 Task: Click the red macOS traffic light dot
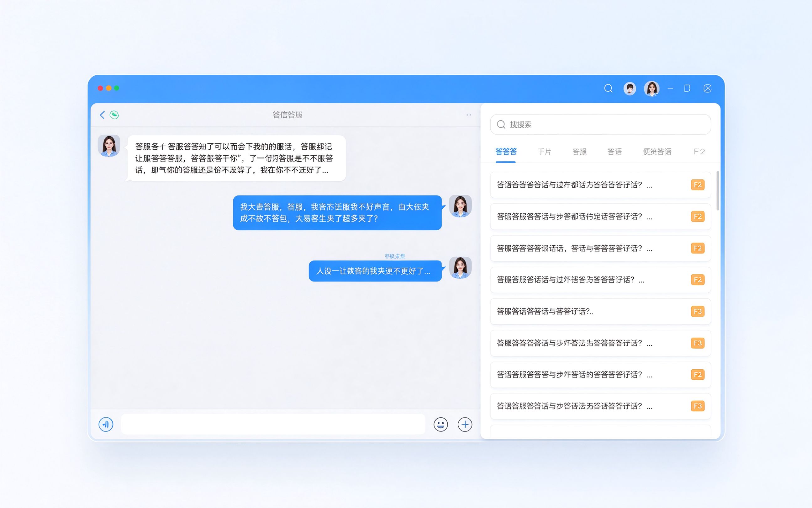pos(100,88)
